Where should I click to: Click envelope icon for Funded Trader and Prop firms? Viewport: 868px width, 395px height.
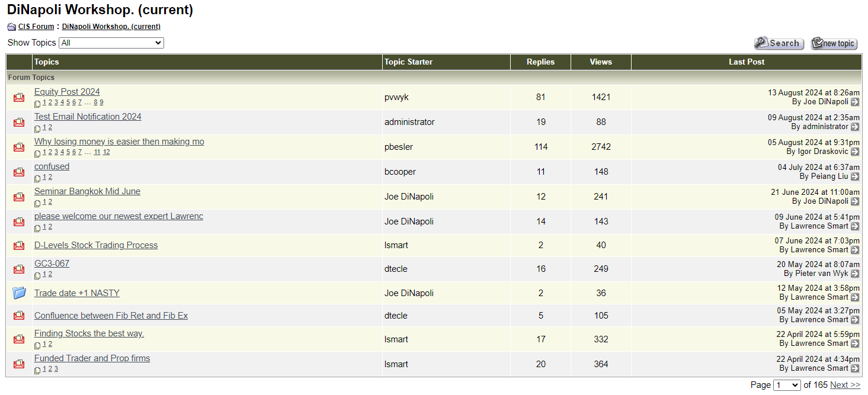coord(19,364)
